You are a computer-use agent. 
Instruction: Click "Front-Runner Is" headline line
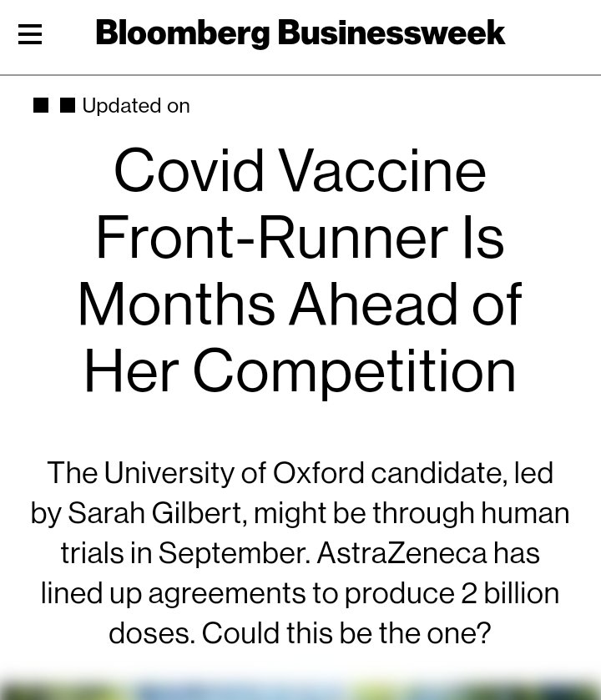point(300,238)
